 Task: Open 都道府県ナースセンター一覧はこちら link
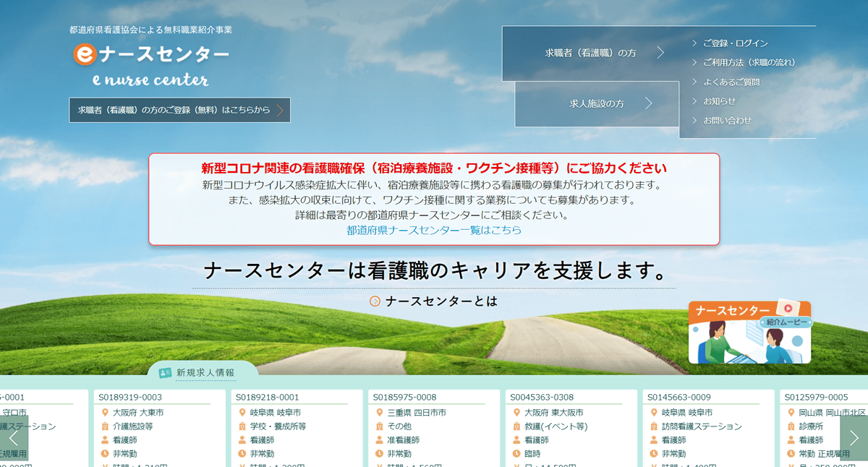point(434,231)
